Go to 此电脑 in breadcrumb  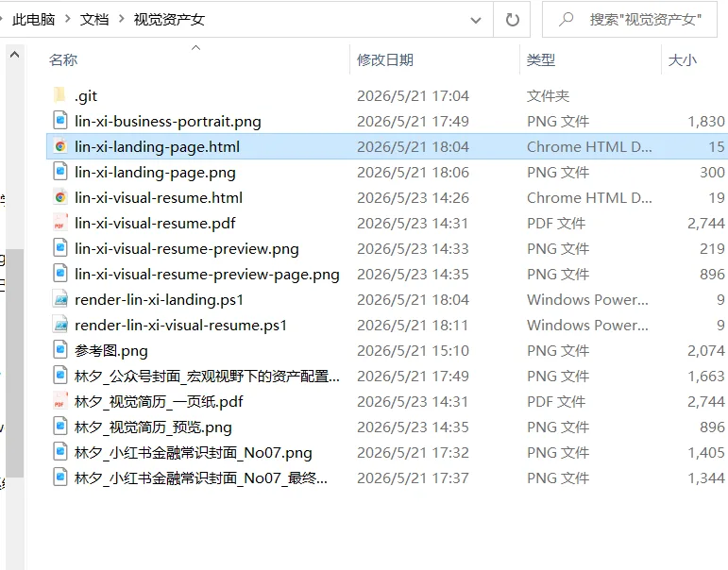(x=33, y=20)
